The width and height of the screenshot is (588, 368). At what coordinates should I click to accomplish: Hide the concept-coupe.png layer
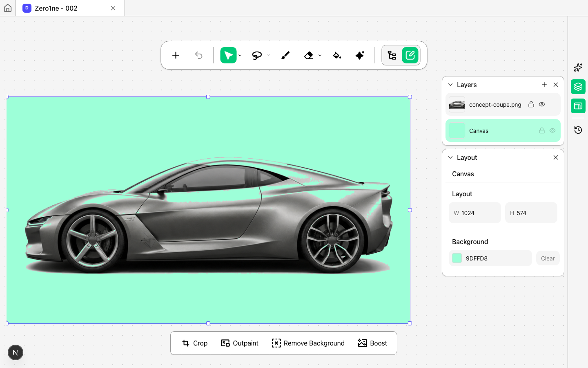point(542,104)
